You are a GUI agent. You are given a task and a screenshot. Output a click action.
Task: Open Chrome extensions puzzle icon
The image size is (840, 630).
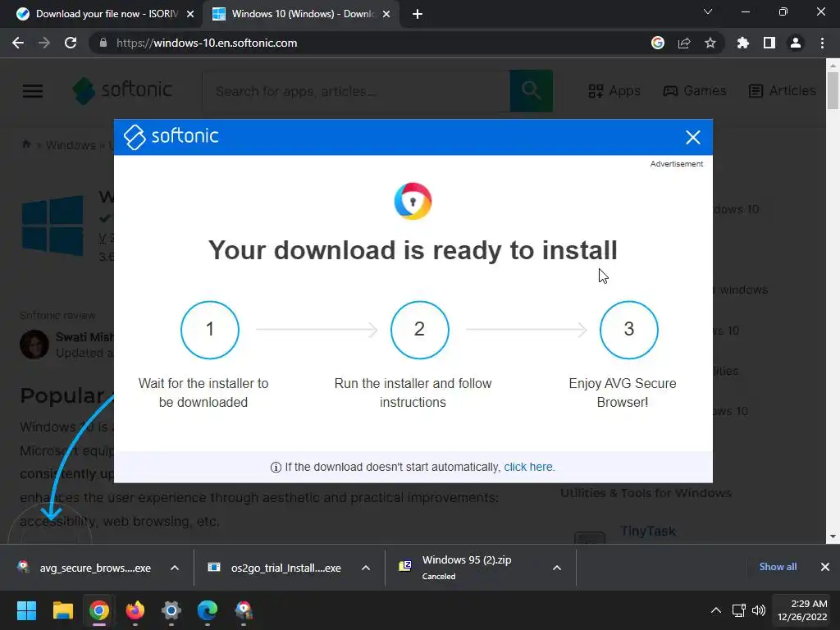742,43
